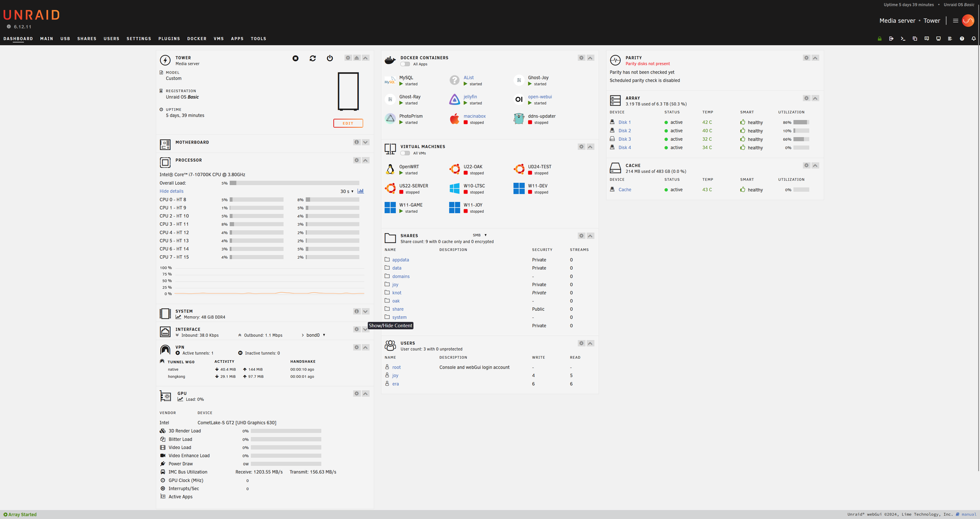980x519 pixels.
Task: Open Disk 1 link in Array panel
Action: pyautogui.click(x=624, y=122)
